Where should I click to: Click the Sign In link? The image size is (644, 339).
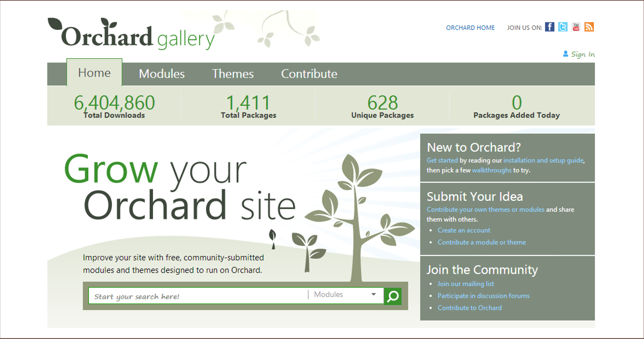[583, 54]
